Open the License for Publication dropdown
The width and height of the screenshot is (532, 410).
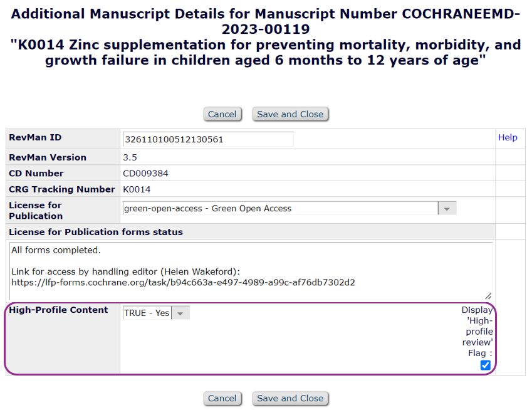point(289,208)
